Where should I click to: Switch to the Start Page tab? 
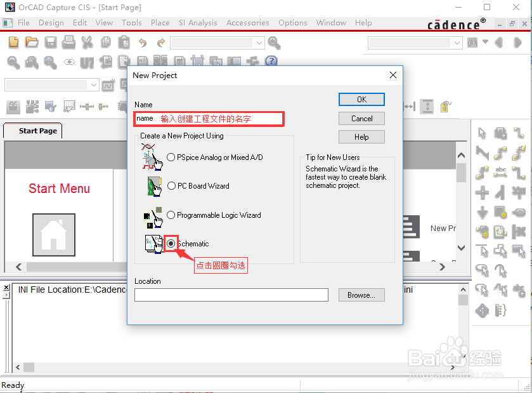pos(33,131)
